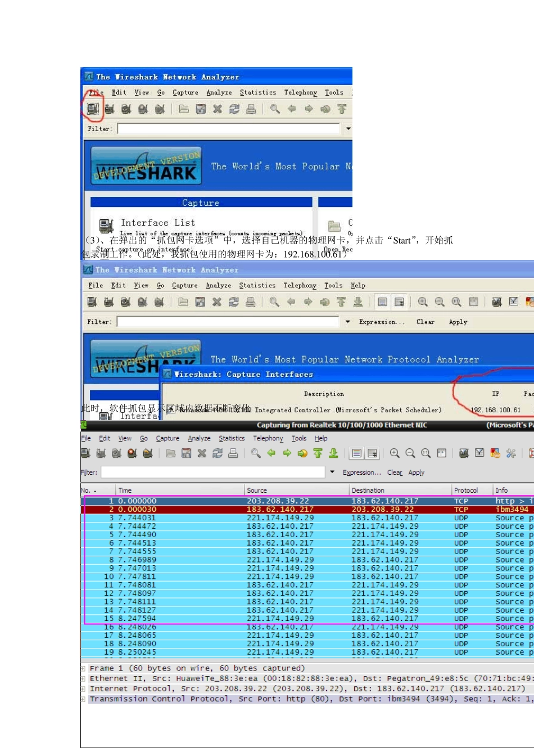Open Analyze menu in Capturing from Realtek window
The width and height of the screenshot is (534, 756).
(x=199, y=439)
